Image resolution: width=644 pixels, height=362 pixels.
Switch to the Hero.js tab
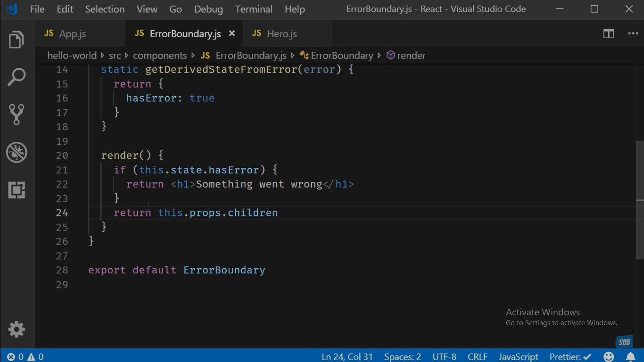coord(287,33)
